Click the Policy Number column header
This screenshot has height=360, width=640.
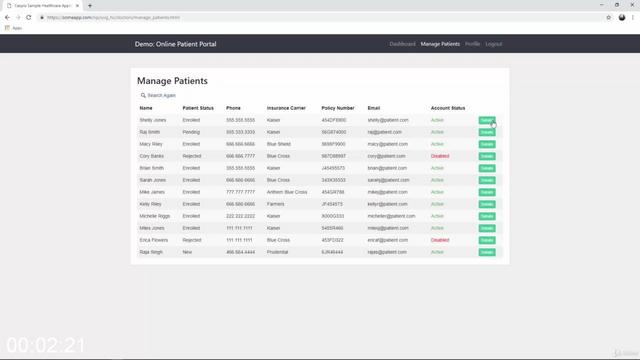(x=338, y=108)
